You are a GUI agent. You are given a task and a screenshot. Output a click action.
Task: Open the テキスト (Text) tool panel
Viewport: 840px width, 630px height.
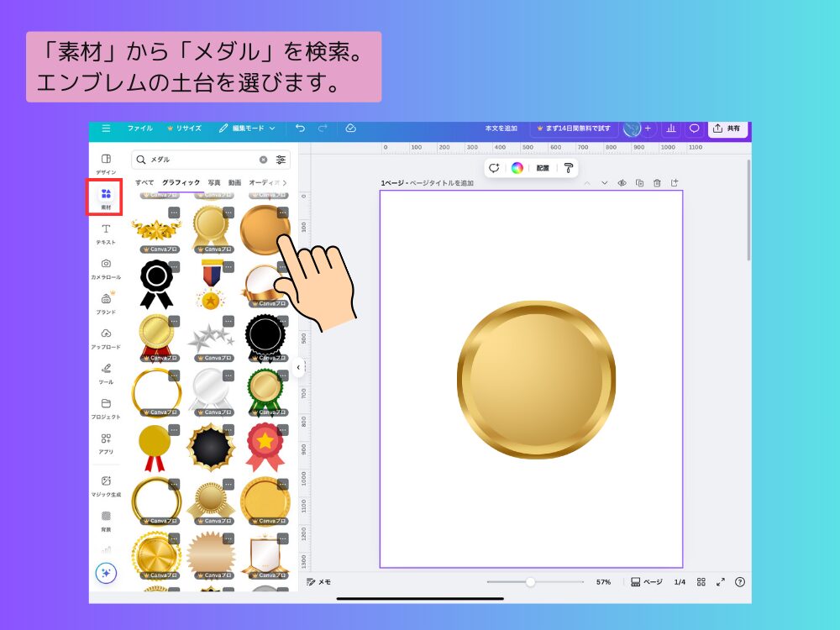[106, 234]
